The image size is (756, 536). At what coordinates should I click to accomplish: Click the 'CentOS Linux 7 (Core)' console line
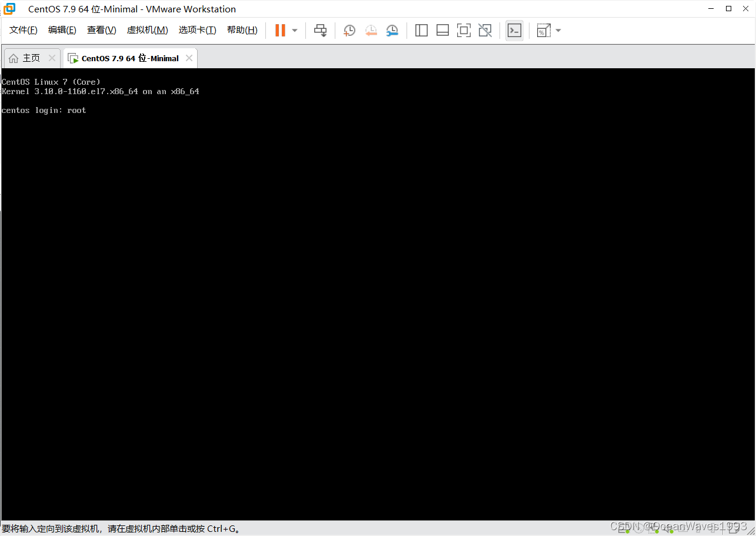click(x=51, y=82)
